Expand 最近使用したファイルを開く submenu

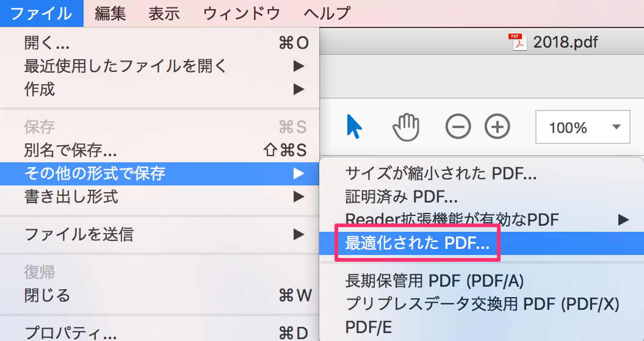coord(159,66)
